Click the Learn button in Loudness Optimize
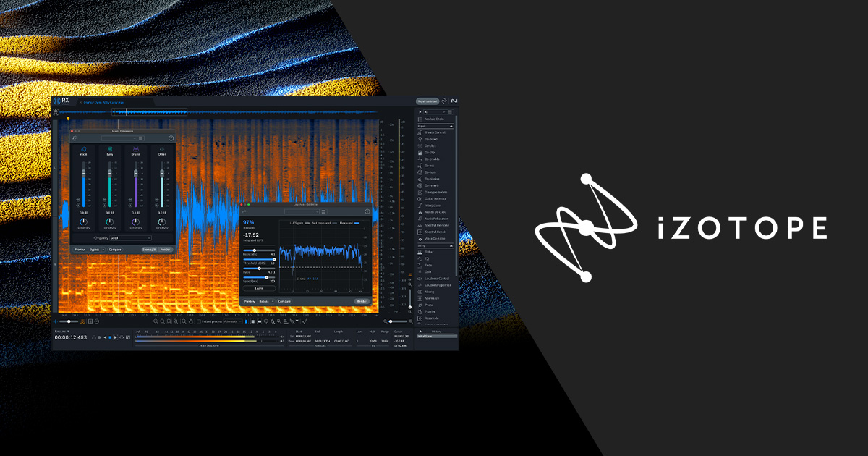The height and width of the screenshot is (456, 868). (258, 288)
